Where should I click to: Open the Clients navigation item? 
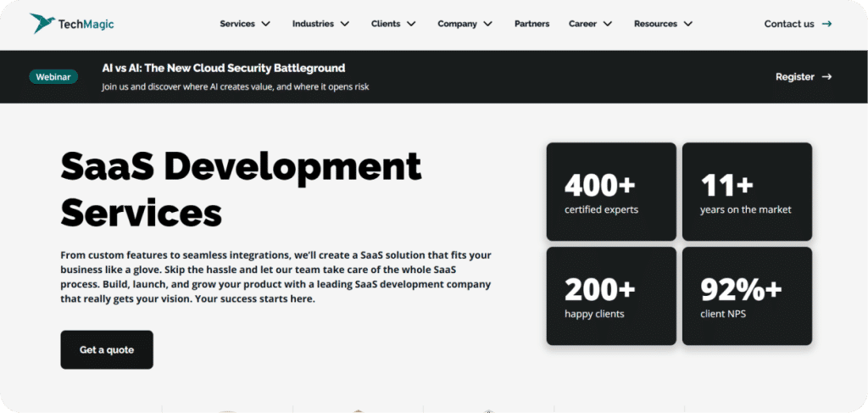pos(386,24)
